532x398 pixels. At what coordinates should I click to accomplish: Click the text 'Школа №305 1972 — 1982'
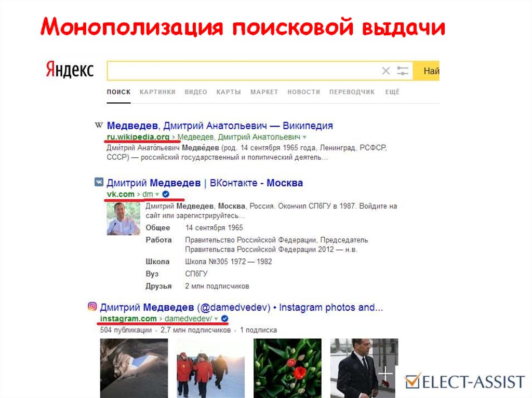pyautogui.click(x=229, y=262)
